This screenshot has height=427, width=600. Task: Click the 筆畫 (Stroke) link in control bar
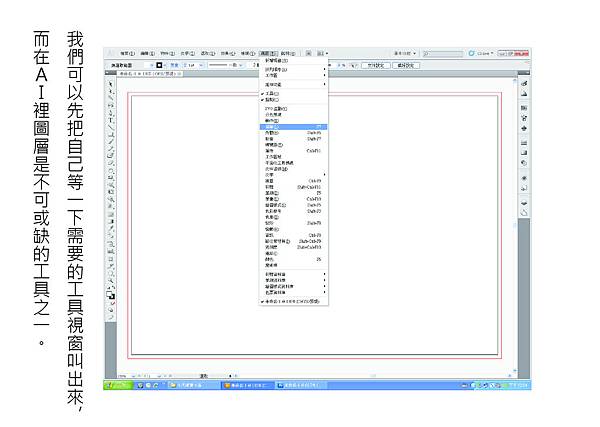tap(174, 65)
